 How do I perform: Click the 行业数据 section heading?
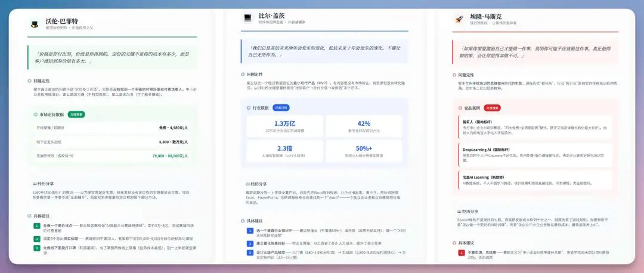click(x=261, y=107)
